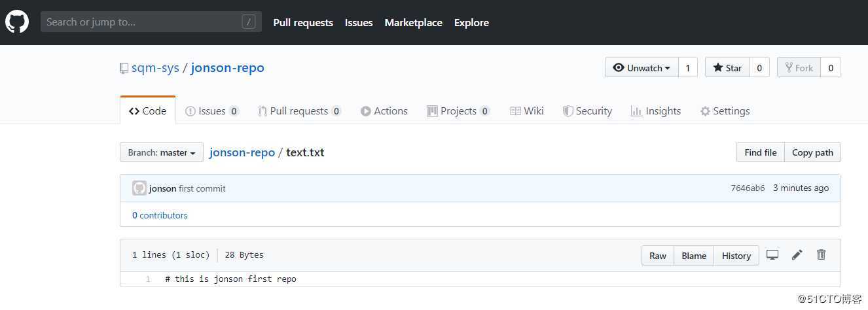Screen dimensions: 868x310
Task: Open repository Settings tab
Action: pos(725,111)
